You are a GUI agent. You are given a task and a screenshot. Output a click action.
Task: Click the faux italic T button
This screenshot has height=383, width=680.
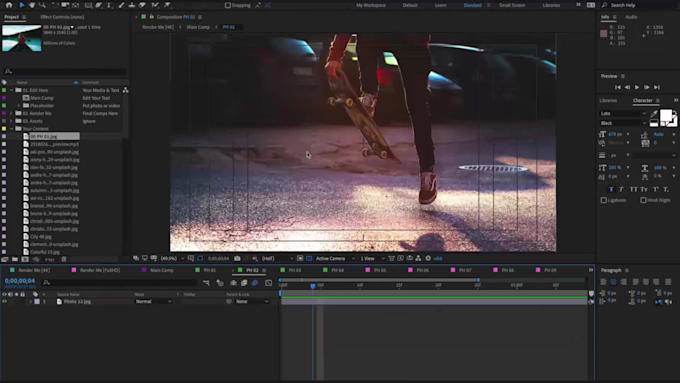pos(621,190)
